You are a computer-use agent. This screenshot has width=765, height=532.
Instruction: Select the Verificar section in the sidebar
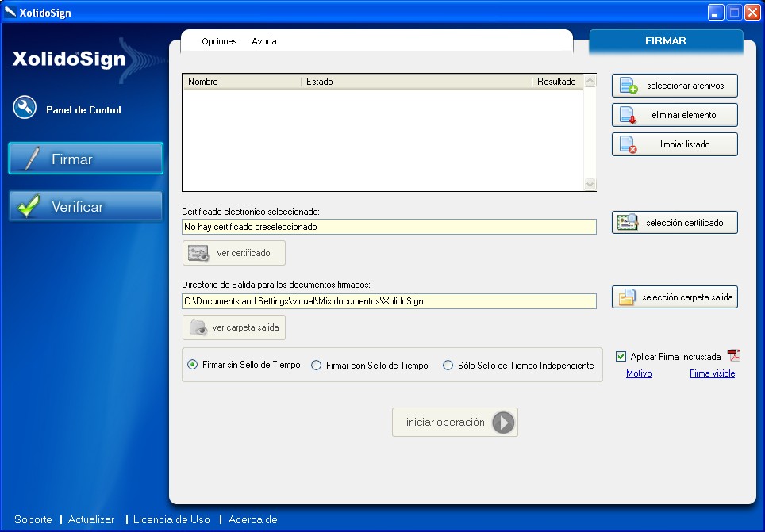click(86, 206)
